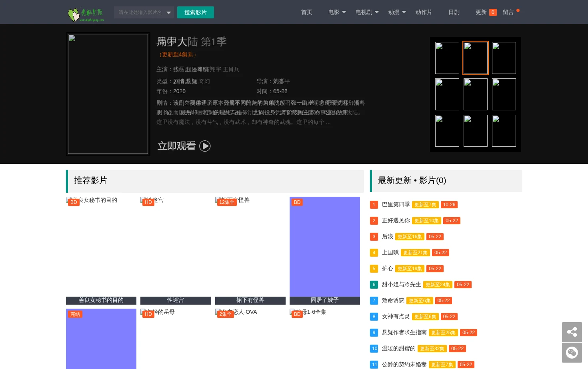Open 女神有点灵 in the updates list

click(x=396, y=316)
